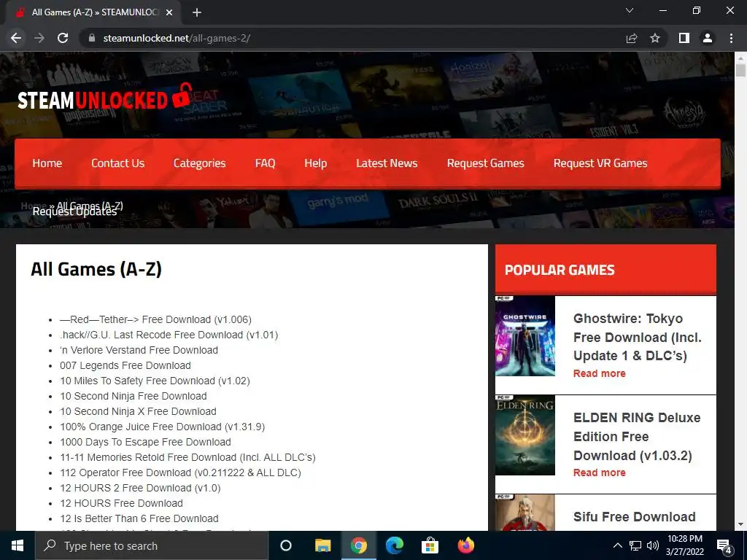Open 'n Verlore Verstand Free Download
Screen dimensions: 747x560
pos(139,350)
